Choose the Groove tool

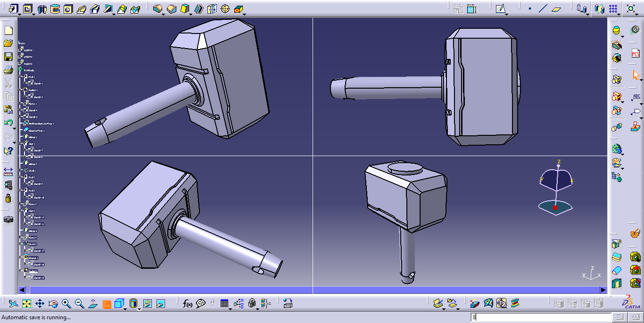(55, 8)
